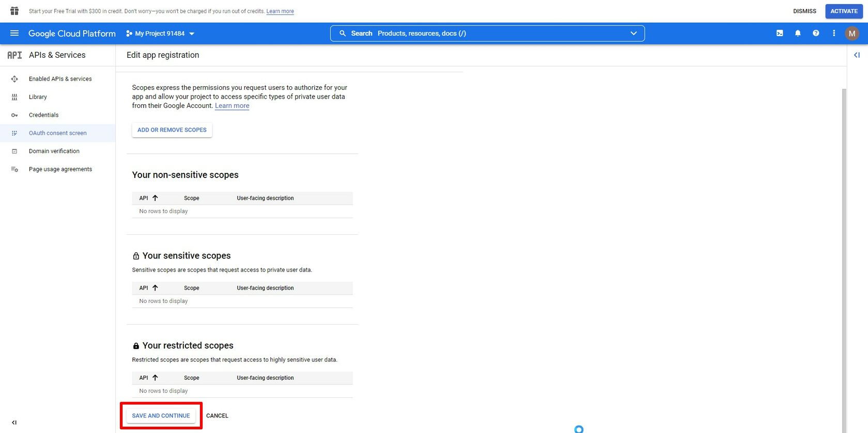Open the three-dot settings menu
868x433 pixels.
pos(834,33)
